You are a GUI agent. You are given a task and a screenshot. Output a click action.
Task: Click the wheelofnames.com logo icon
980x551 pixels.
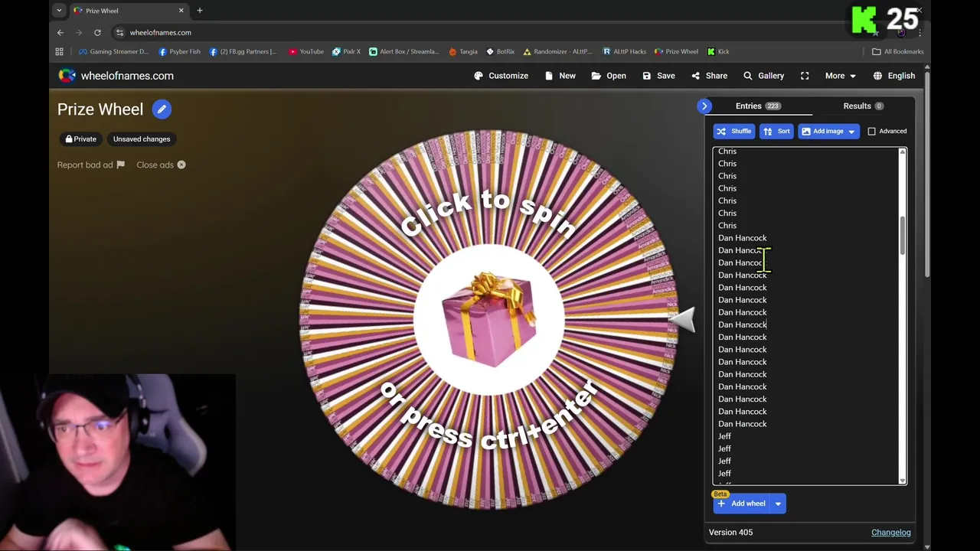pos(67,76)
